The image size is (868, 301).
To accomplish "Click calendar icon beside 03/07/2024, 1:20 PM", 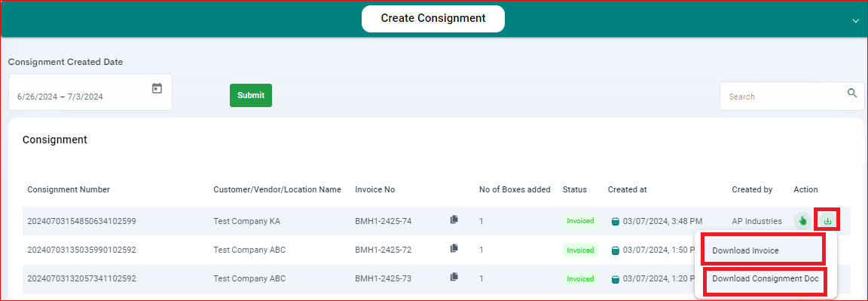I will pyautogui.click(x=615, y=279).
